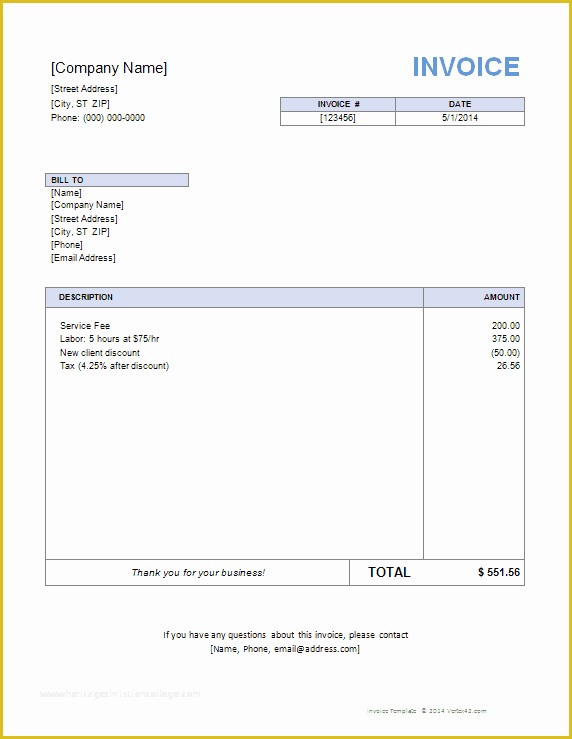
Task: Select the Labor: 5 hours at $75/hr item
Action: [109, 339]
